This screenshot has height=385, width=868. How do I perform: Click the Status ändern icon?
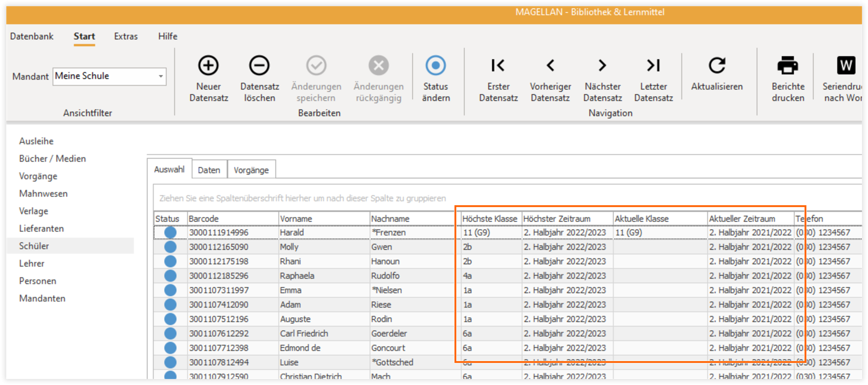click(436, 65)
